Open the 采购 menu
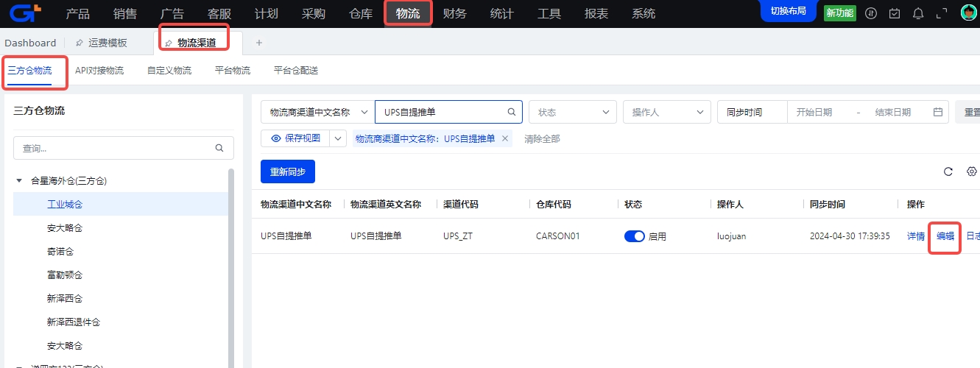Image resolution: width=980 pixels, height=368 pixels. point(314,13)
